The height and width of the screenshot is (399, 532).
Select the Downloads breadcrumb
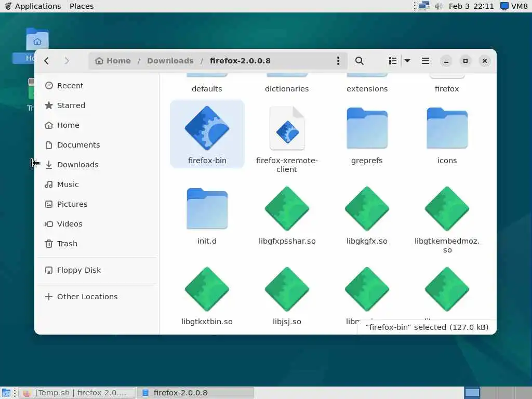tap(170, 61)
